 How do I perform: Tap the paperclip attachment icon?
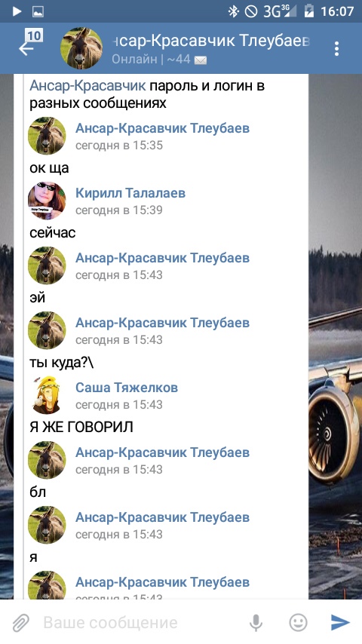[20, 623]
